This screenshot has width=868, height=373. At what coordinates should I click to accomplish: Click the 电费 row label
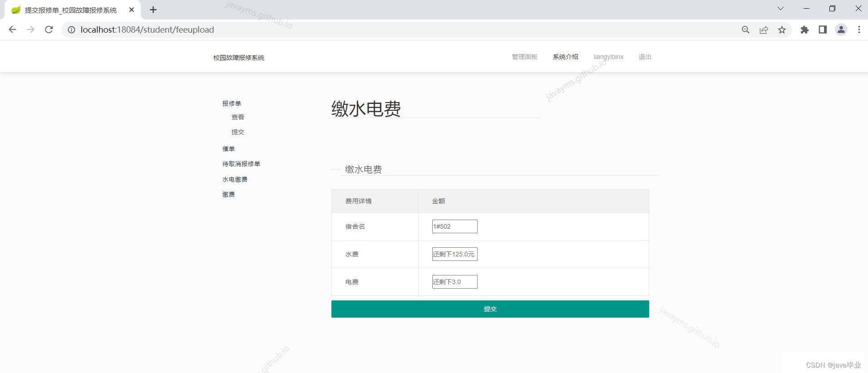(352, 282)
